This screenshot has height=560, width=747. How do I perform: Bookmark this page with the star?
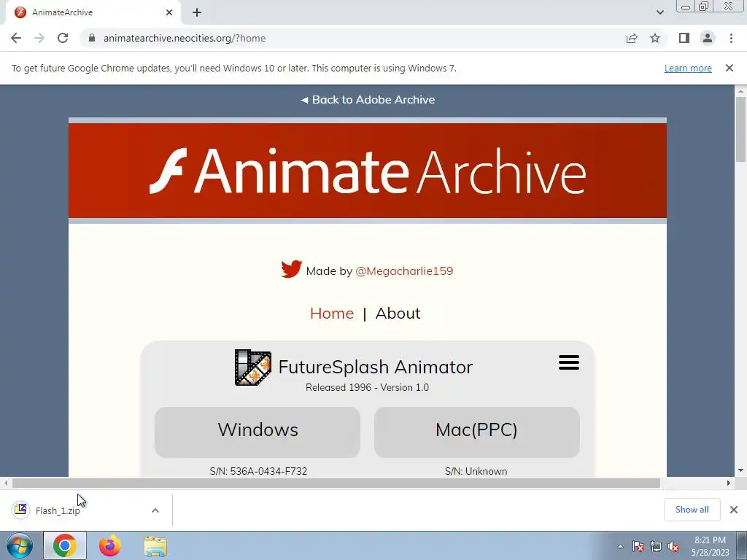(x=655, y=38)
